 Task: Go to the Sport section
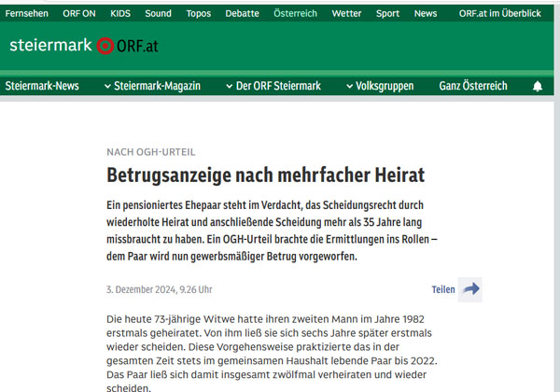coord(387,14)
